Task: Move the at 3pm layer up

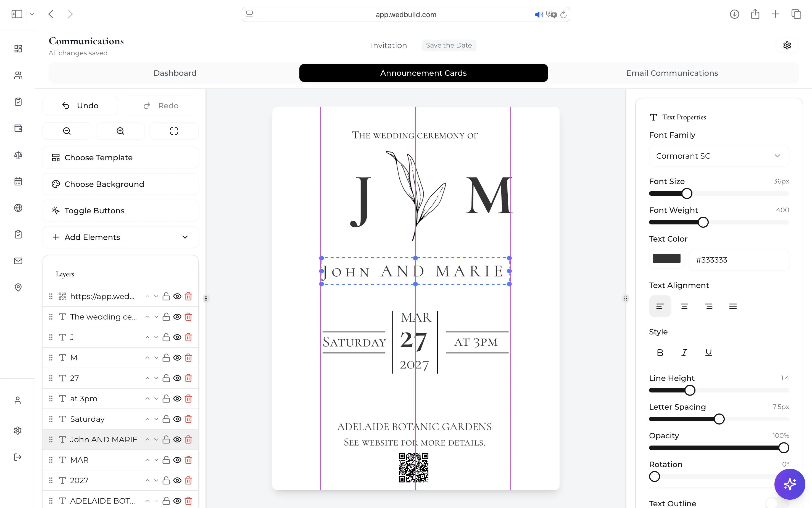Action: pos(147,399)
